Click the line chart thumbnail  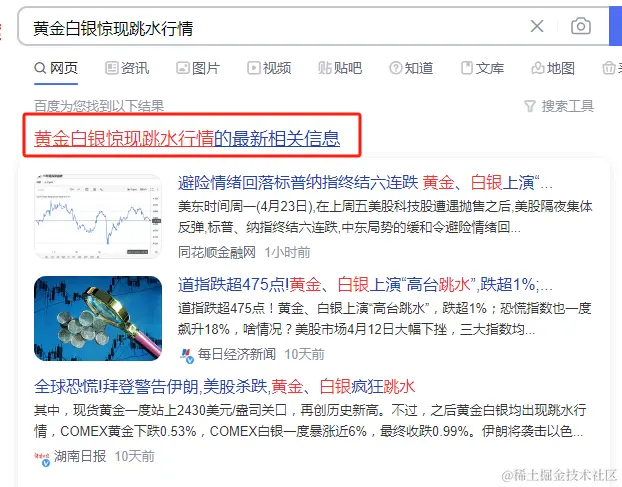(98, 217)
